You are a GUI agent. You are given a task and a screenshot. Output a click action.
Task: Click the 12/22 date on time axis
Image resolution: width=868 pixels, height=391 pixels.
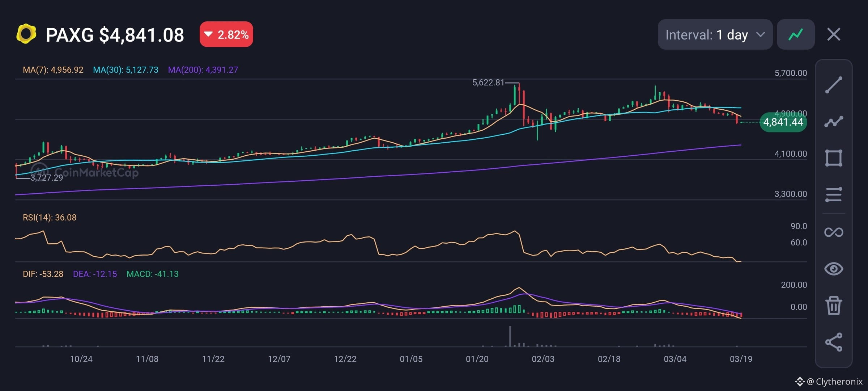coord(345,359)
